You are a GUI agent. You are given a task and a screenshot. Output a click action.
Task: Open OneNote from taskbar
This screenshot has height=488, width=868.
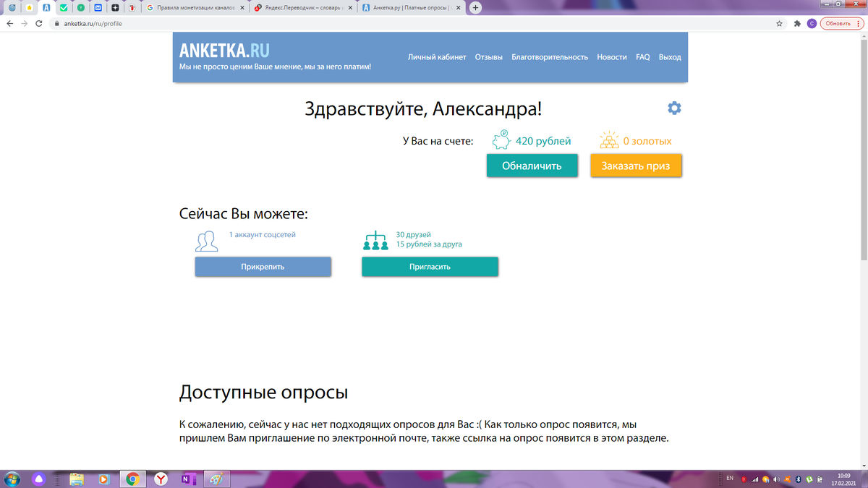coord(189,479)
